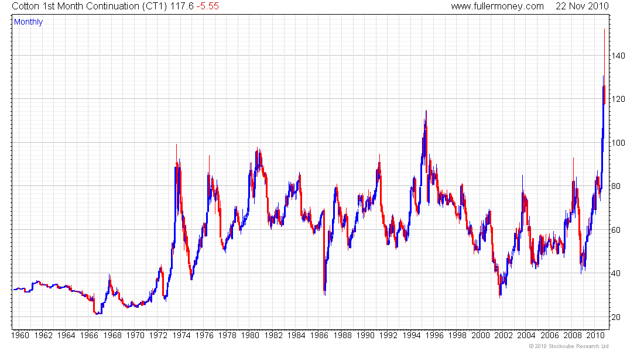The width and height of the screenshot is (644, 351).
Task: Click the 60 price axis label
Action: click(x=616, y=230)
